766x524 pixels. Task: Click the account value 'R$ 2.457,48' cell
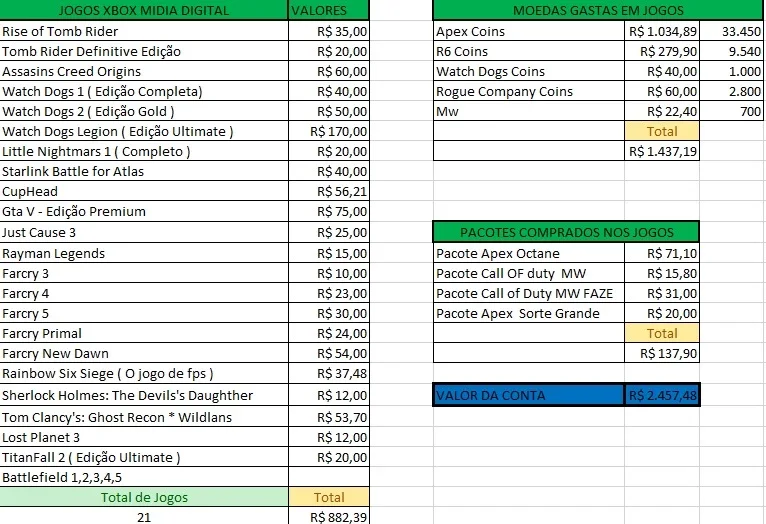tap(662, 395)
